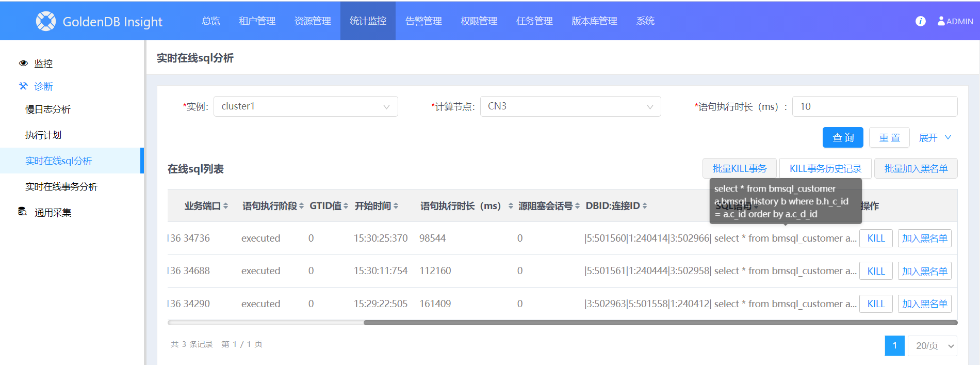Click the 在线sql列表 heading
Screen dimensions: 980x365
[195, 169]
